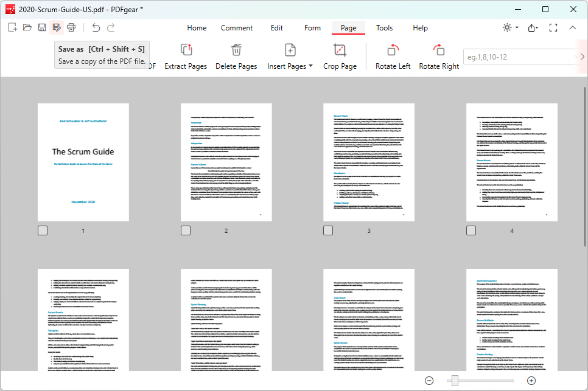Open the Comment tab
This screenshot has height=391, width=588.
(x=237, y=28)
